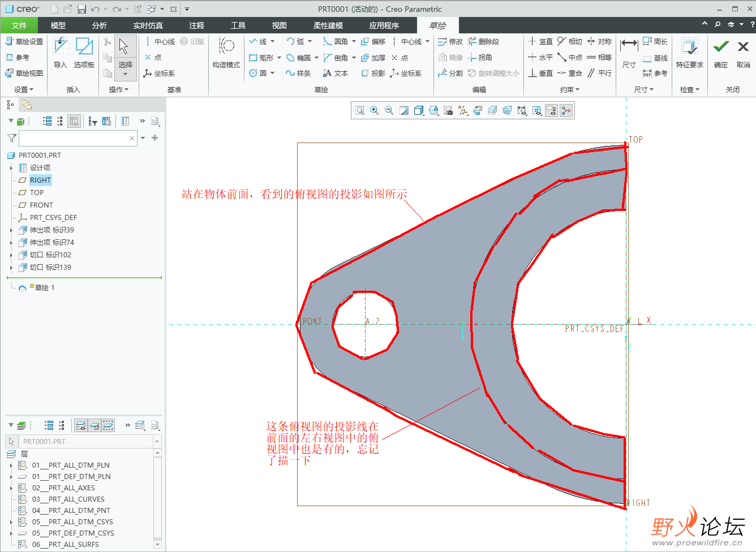Open 草绘设置 sketch setup
The width and height of the screenshot is (756, 552).
point(24,41)
